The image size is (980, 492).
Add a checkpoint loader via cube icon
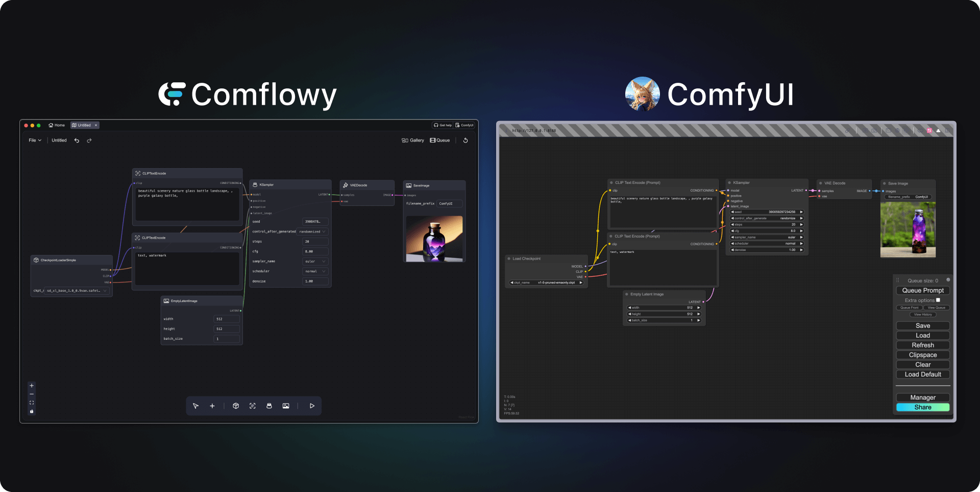236,406
